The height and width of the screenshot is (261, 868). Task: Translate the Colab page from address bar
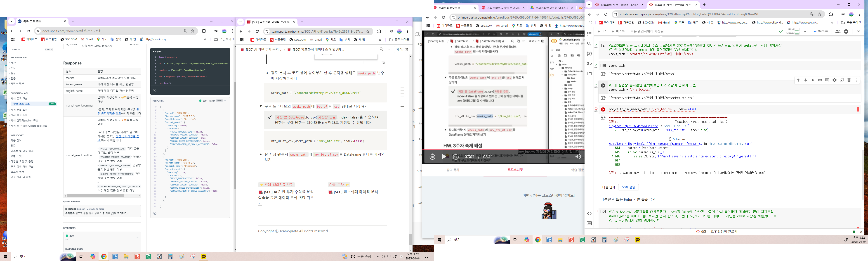[812, 14]
